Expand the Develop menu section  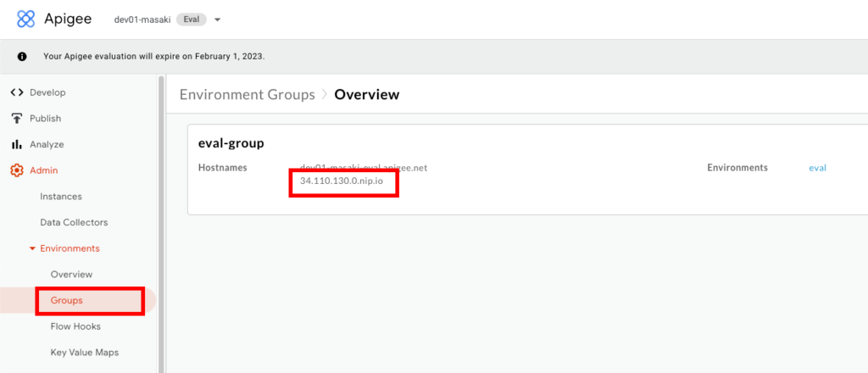(47, 92)
